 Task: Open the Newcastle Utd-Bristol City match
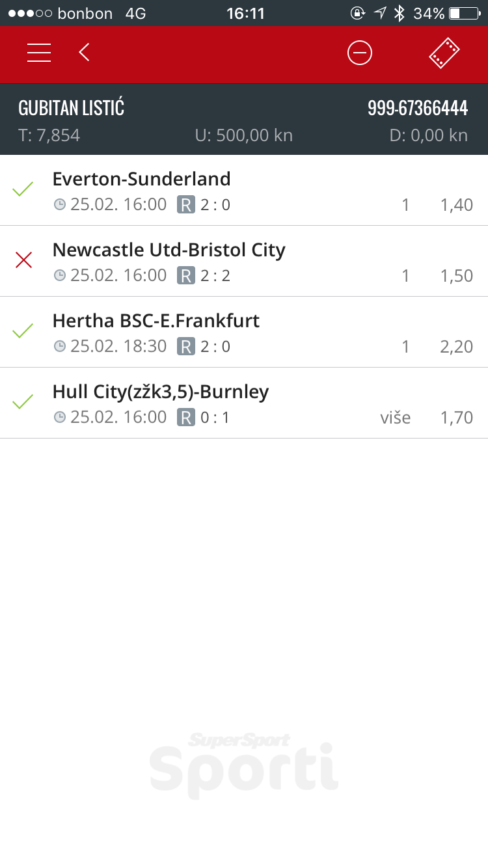pos(169,250)
